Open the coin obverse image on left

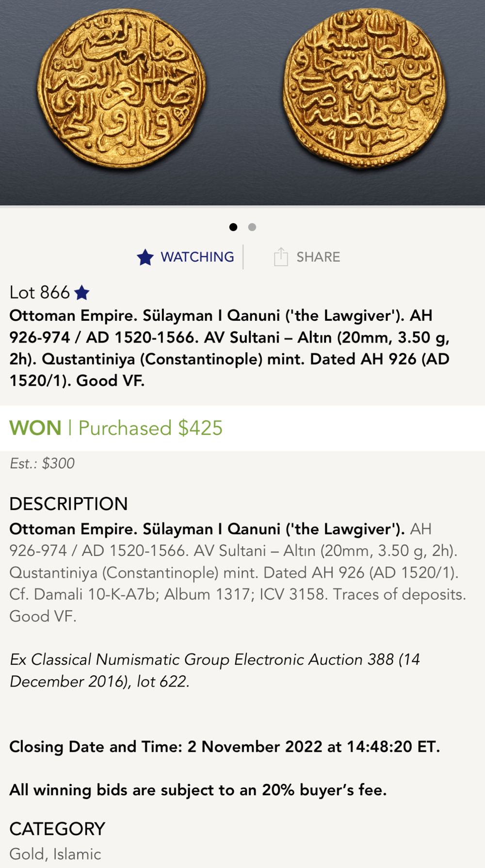pos(121,88)
